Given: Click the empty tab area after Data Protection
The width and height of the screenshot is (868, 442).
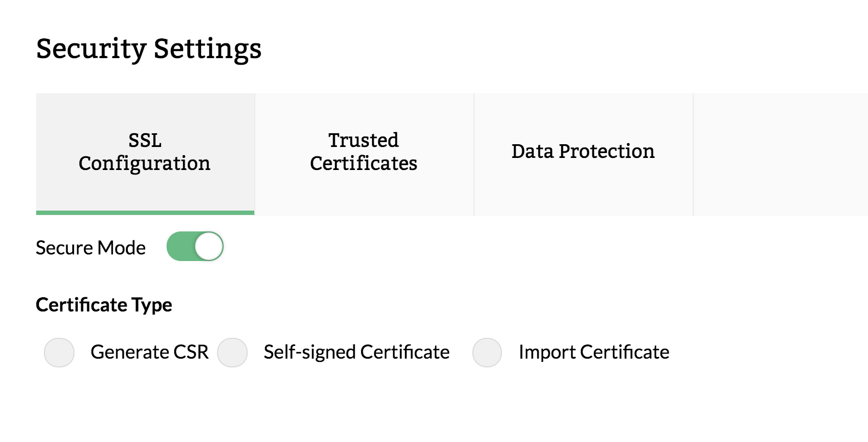Looking at the screenshot, I should pos(780,154).
